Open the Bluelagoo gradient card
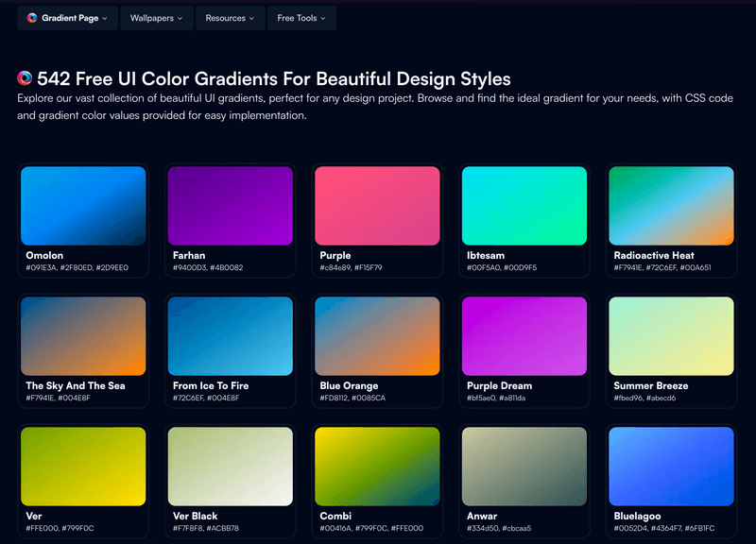This screenshot has height=544, width=756. click(671, 463)
